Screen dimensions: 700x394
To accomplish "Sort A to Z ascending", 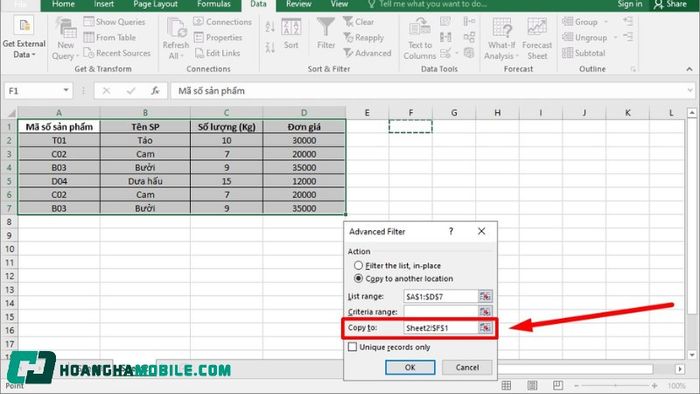I will tap(270, 26).
